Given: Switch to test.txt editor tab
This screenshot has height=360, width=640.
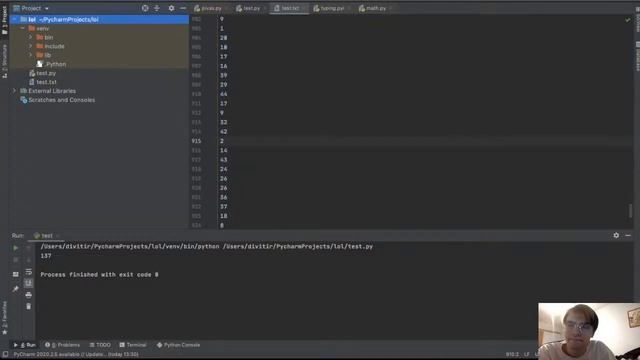Looking at the screenshot, I should click(289, 8).
